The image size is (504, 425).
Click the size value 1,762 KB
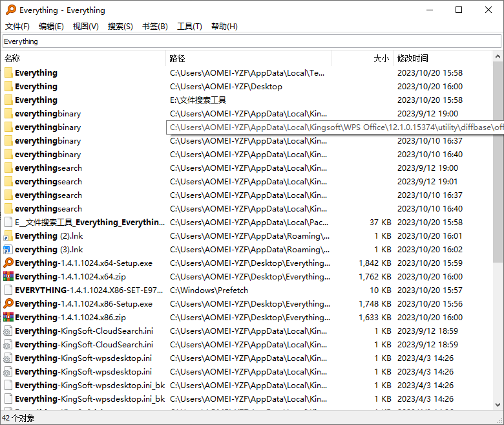pyautogui.click(x=375, y=276)
